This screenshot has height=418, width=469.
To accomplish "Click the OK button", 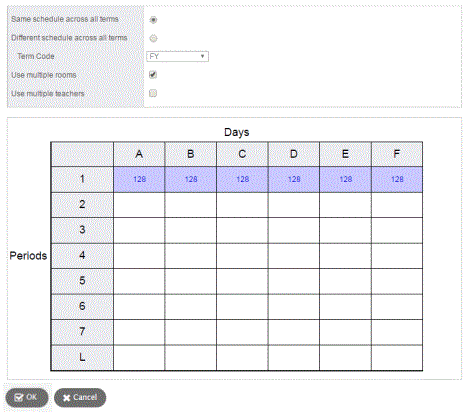I will (27, 397).
